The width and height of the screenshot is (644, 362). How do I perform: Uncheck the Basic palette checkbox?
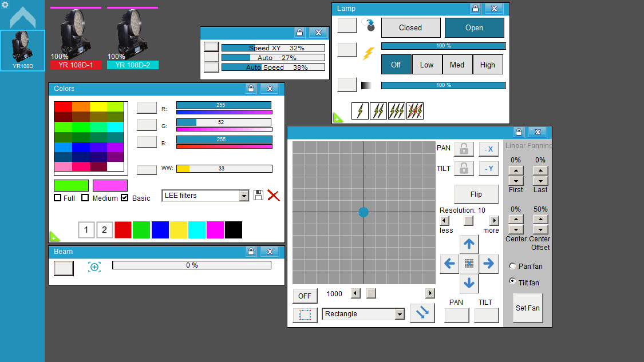[x=124, y=198]
